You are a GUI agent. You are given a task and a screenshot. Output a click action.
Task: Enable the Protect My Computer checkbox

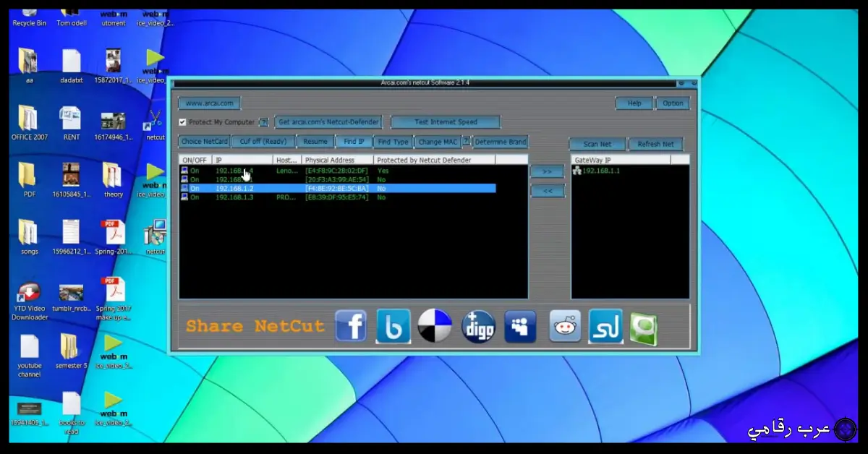point(183,121)
